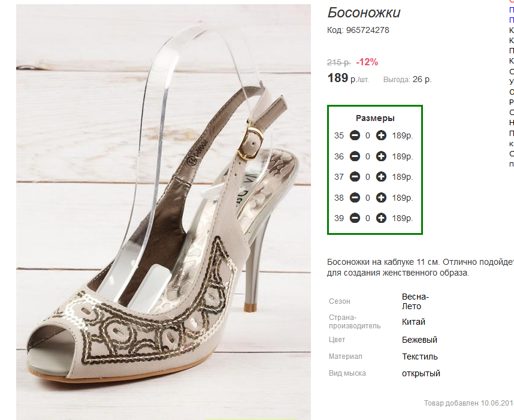This screenshot has width=514, height=420.
Task: Click minus icon next to size 37
Action: click(355, 177)
